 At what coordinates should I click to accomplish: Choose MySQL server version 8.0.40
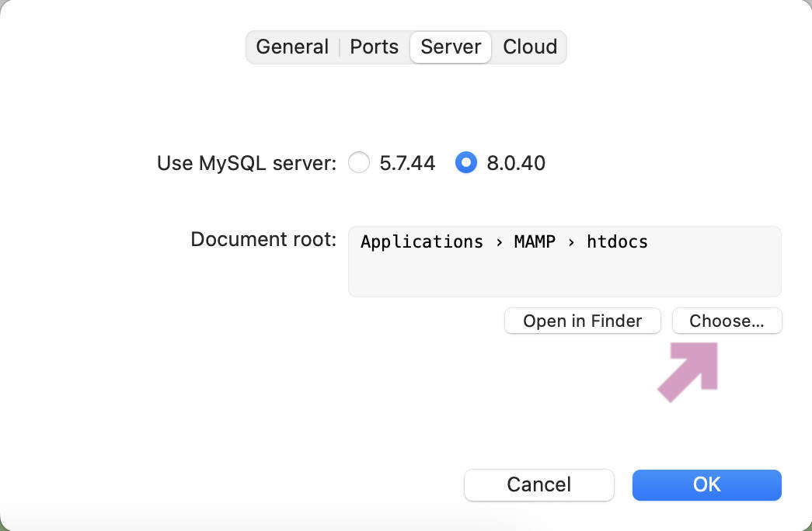click(x=465, y=163)
